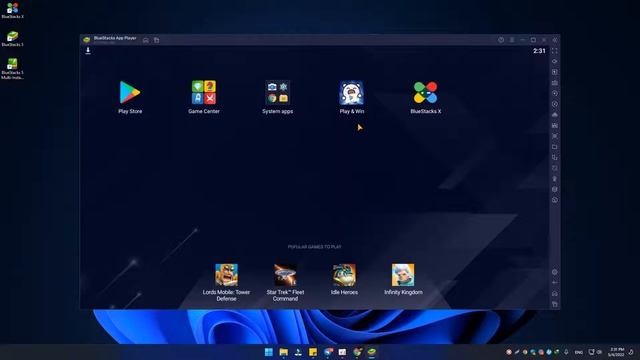640x360 pixels.
Task: Open game controls keyboard icon in sidebar
Action: [555, 83]
